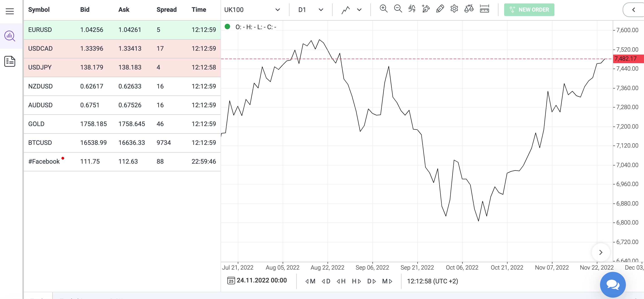Image resolution: width=644 pixels, height=299 pixels.
Task: Open the balance scales compare icon
Action: [469, 9]
